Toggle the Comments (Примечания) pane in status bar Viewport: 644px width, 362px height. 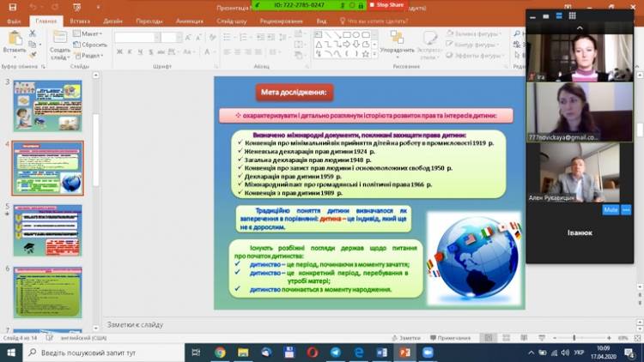point(449,338)
